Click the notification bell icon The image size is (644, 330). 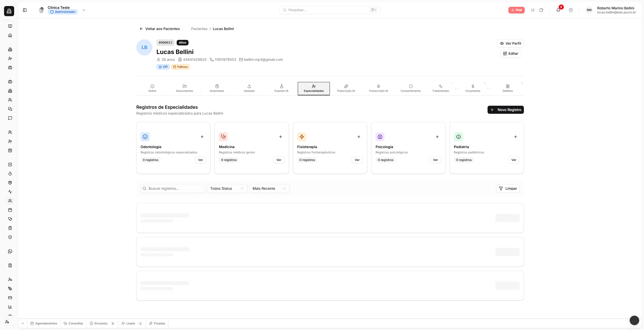pos(558,10)
